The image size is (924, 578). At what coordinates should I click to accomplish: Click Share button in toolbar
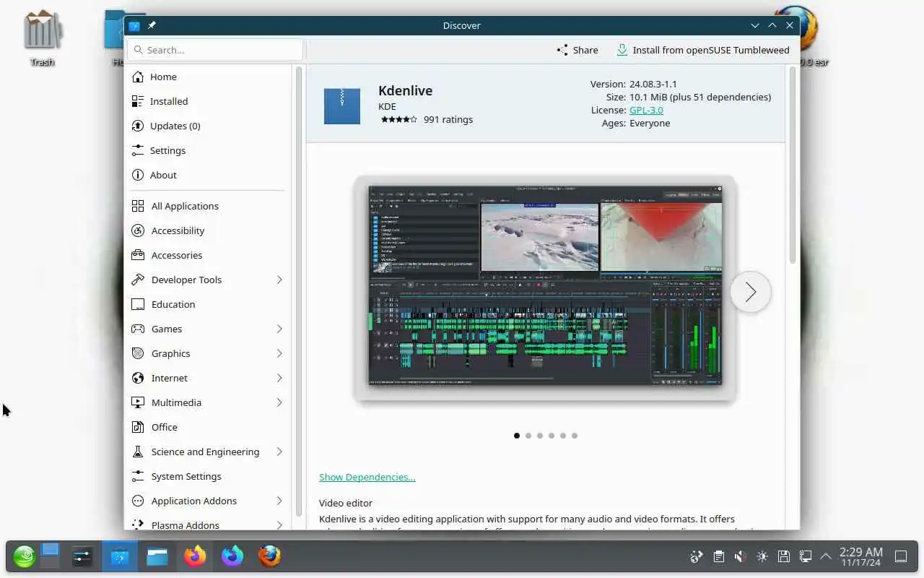[577, 50]
